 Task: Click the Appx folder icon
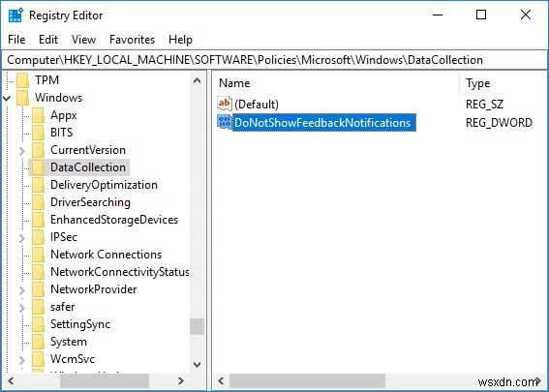[x=38, y=115]
